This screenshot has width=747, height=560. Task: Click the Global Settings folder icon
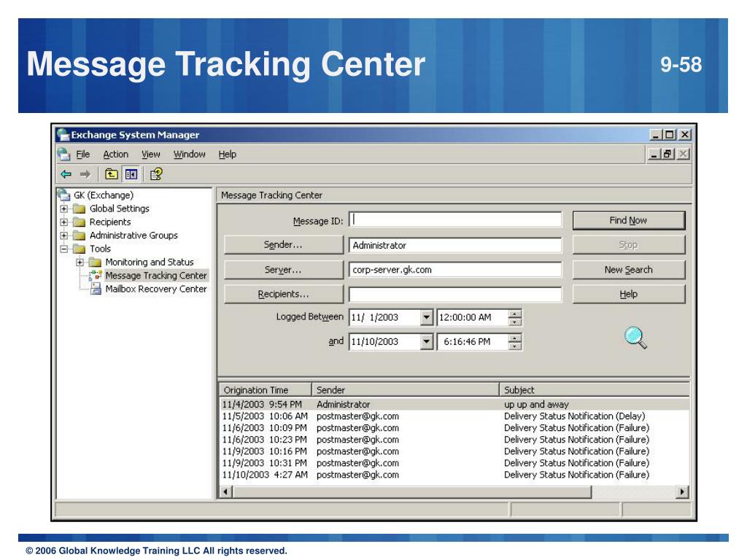click(x=79, y=209)
